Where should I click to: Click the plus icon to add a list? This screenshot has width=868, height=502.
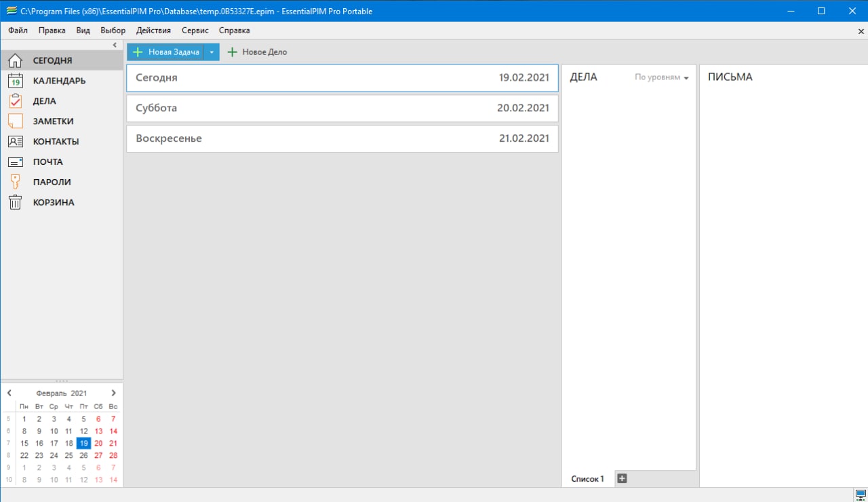point(622,478)
